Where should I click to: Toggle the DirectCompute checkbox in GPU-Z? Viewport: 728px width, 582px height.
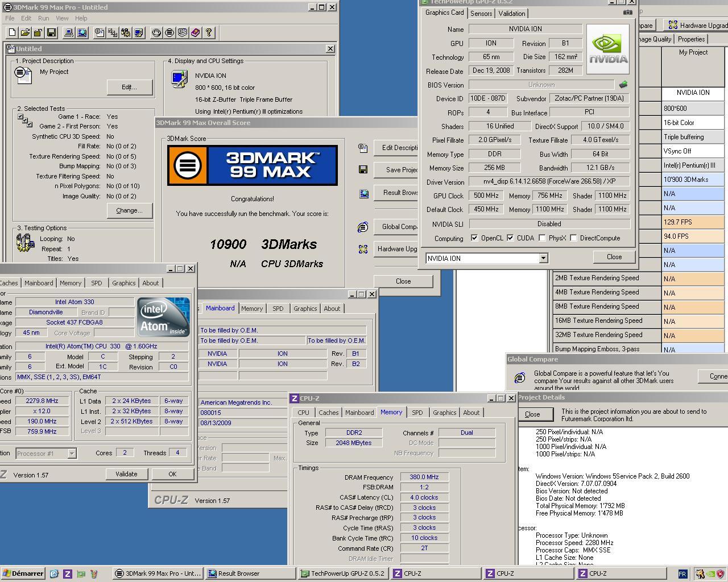tap(573, 238)
